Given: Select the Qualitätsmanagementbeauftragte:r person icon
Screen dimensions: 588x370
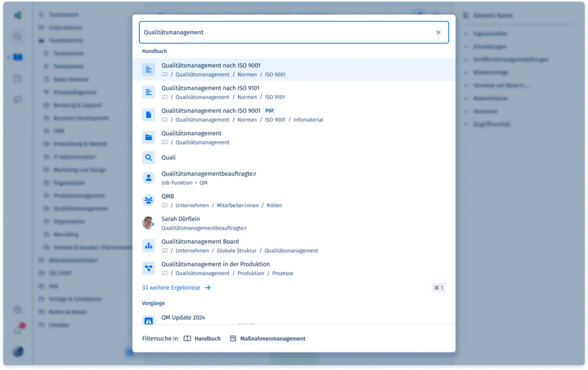Looking at the screenshot, I should point(149,178).
